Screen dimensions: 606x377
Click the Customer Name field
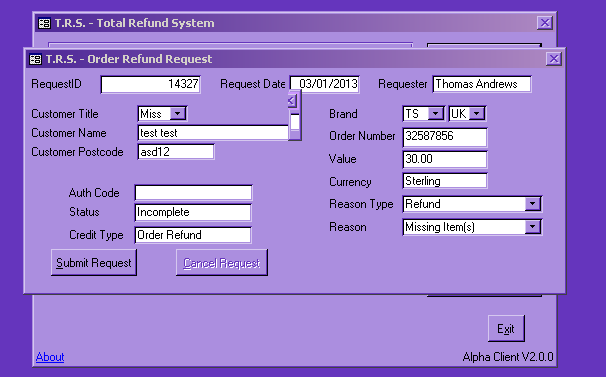click(x=213, y=133)
